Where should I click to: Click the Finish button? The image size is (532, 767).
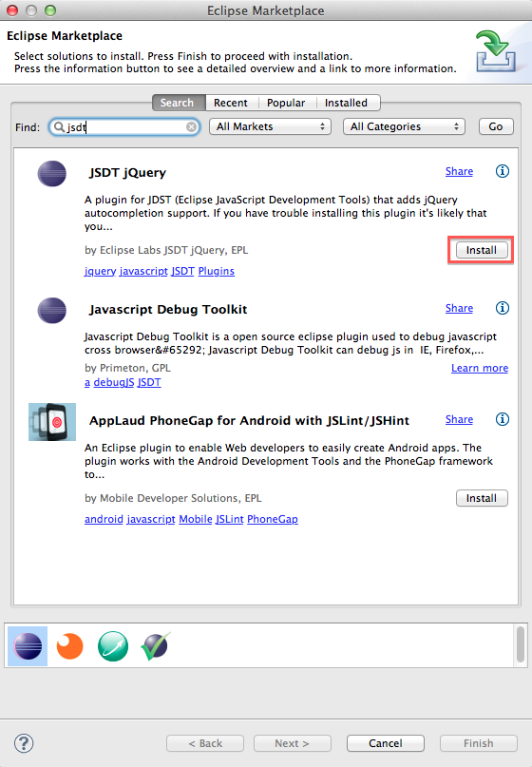click(x=478, y=743)
